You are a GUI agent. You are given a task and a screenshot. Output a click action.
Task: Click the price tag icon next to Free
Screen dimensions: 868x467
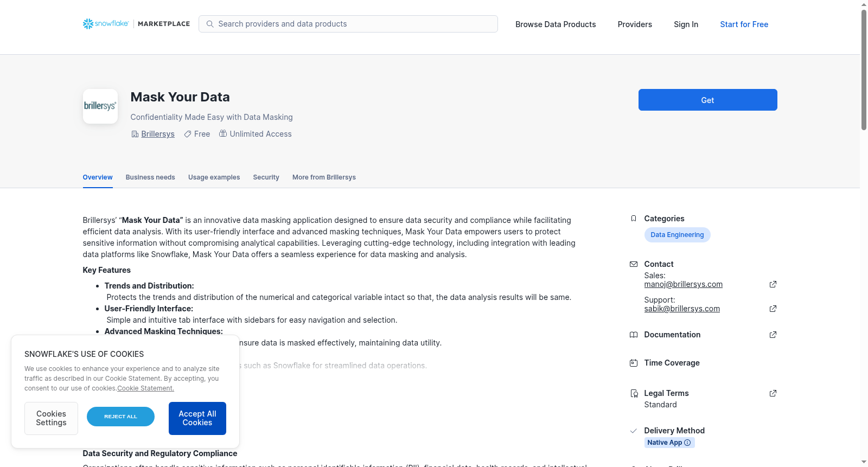(188, 134)
